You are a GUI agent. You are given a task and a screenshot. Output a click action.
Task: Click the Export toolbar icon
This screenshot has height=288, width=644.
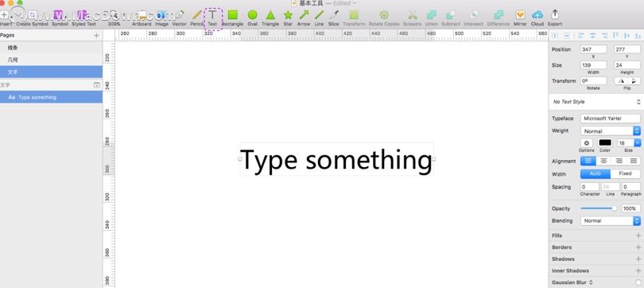click(x=555, y=18)
